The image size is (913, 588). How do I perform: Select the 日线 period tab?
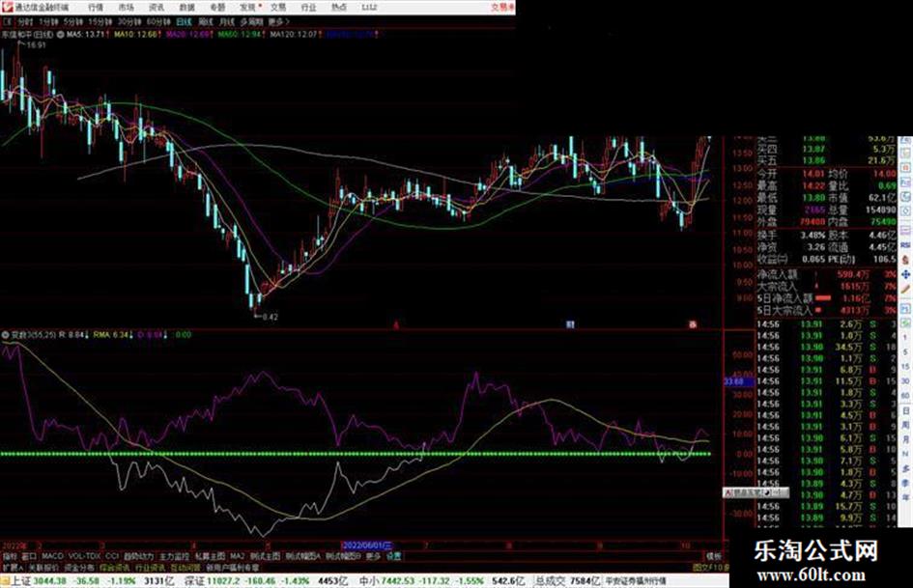(x=184, y=22)
